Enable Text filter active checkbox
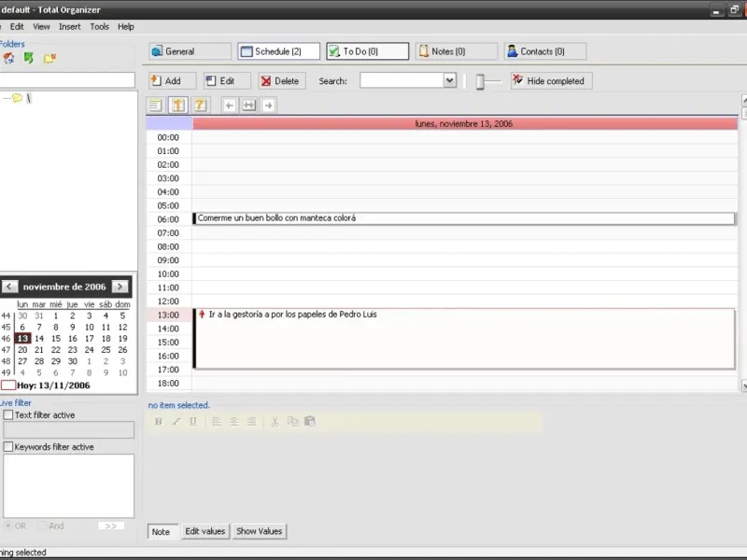Image resolution: width=747 pixels, height=560 pixels. point(8,414)
